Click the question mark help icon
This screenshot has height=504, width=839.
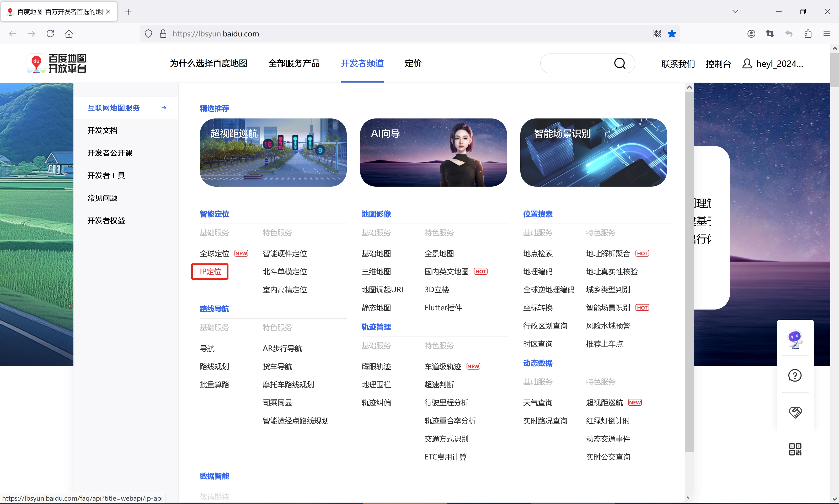[795, 375]
